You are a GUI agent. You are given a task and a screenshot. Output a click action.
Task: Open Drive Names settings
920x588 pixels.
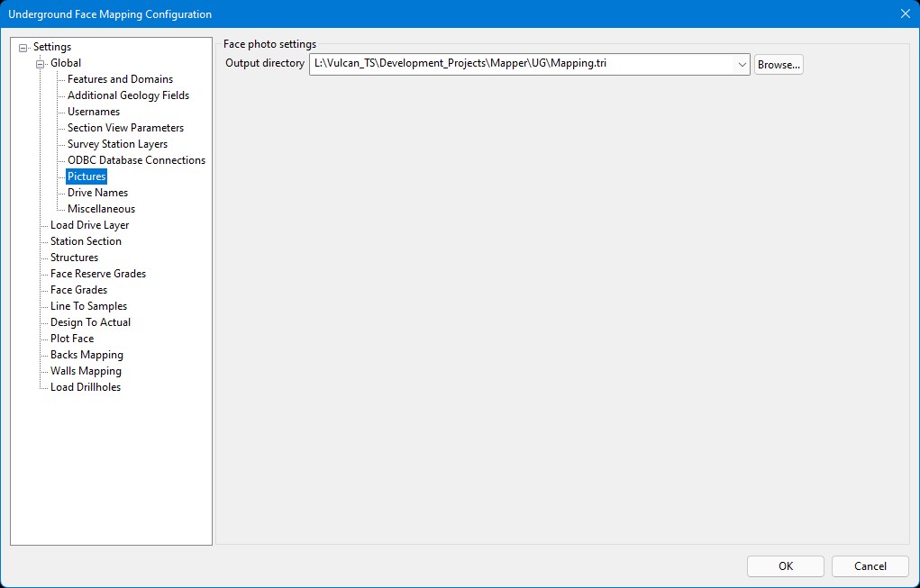(97, 193)
